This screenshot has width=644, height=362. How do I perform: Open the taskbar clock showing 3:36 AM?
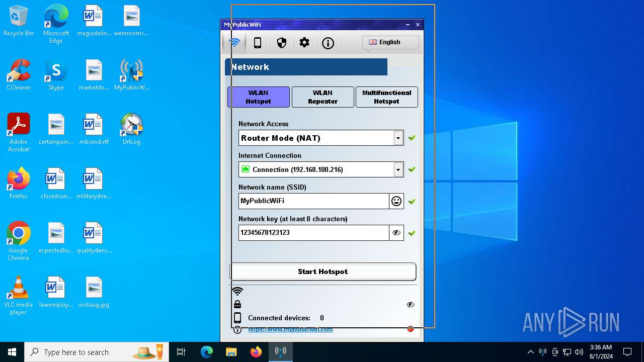click(601, 352)
